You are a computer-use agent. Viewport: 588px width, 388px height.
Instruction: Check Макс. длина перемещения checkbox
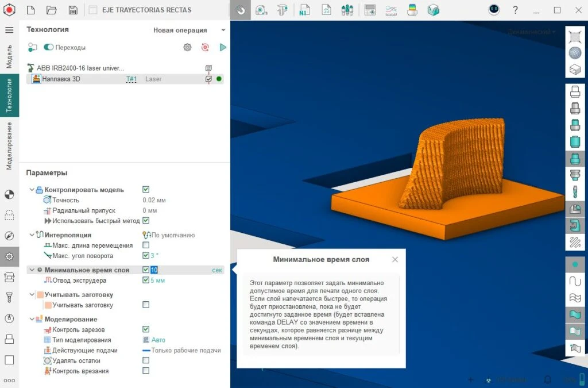coord(146,245)
